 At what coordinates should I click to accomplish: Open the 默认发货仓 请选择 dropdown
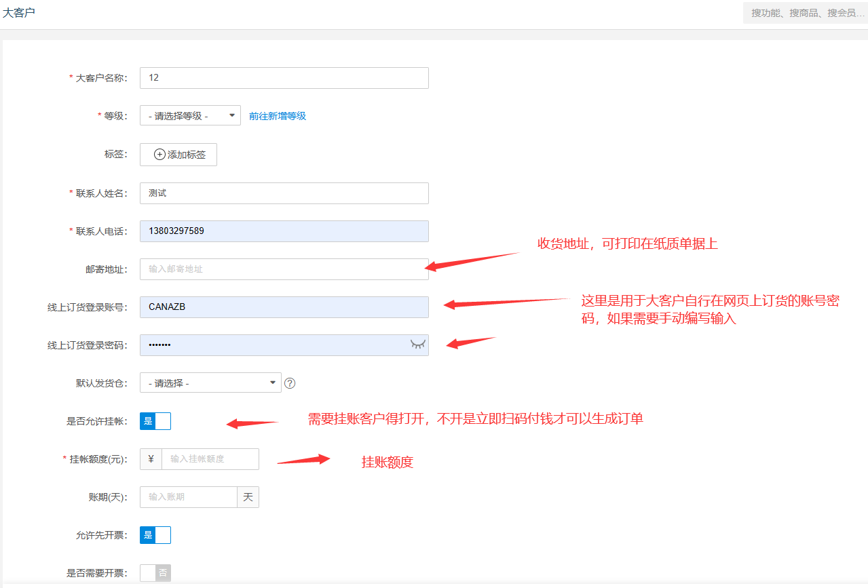click(210, 383)
